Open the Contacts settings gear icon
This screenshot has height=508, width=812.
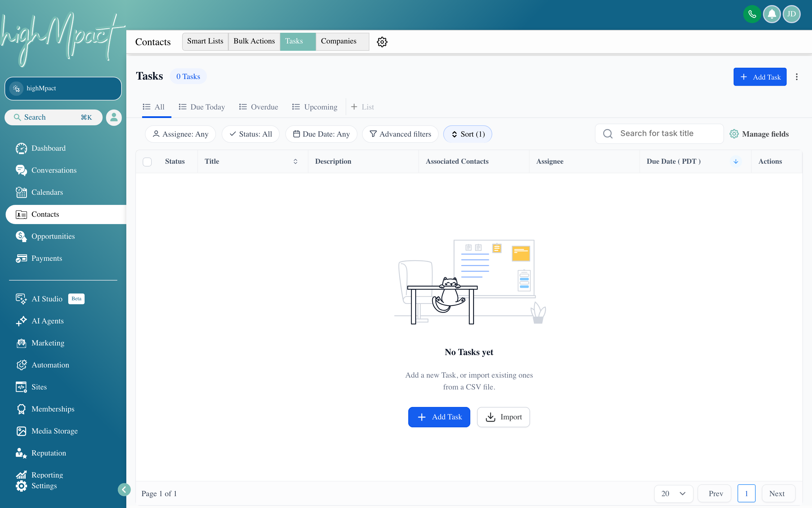click(x=382, y=42)
